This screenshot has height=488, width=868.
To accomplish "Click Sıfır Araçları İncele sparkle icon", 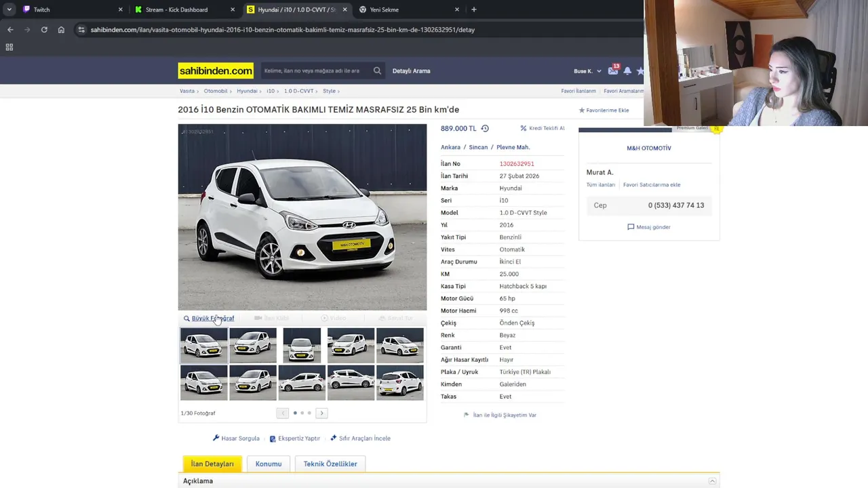I will coord(334,438).
